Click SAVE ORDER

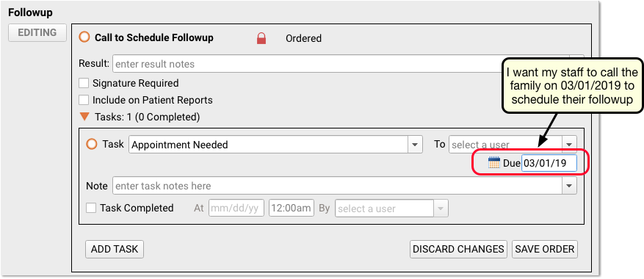(x=545, y=249)
